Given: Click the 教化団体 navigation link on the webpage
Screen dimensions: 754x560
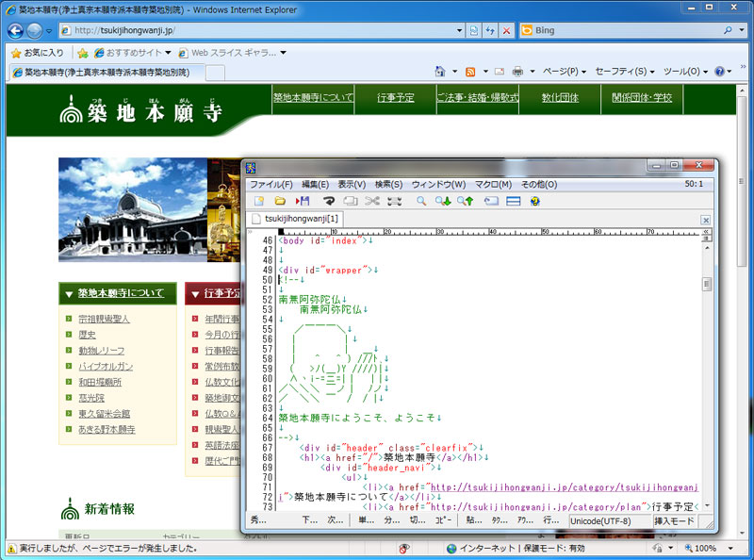Looking at the screenshot, I should tap(560, 98).
